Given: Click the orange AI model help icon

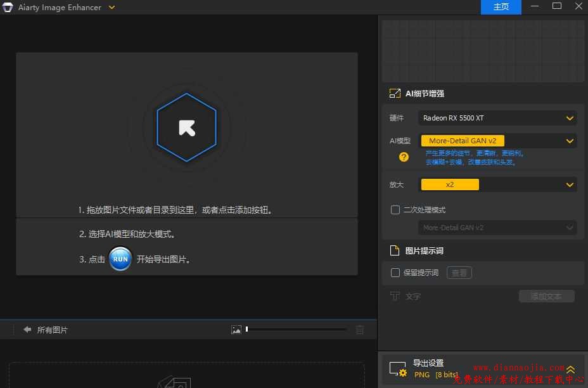Looking at the screenshot, I should click(x=404, y=157).
